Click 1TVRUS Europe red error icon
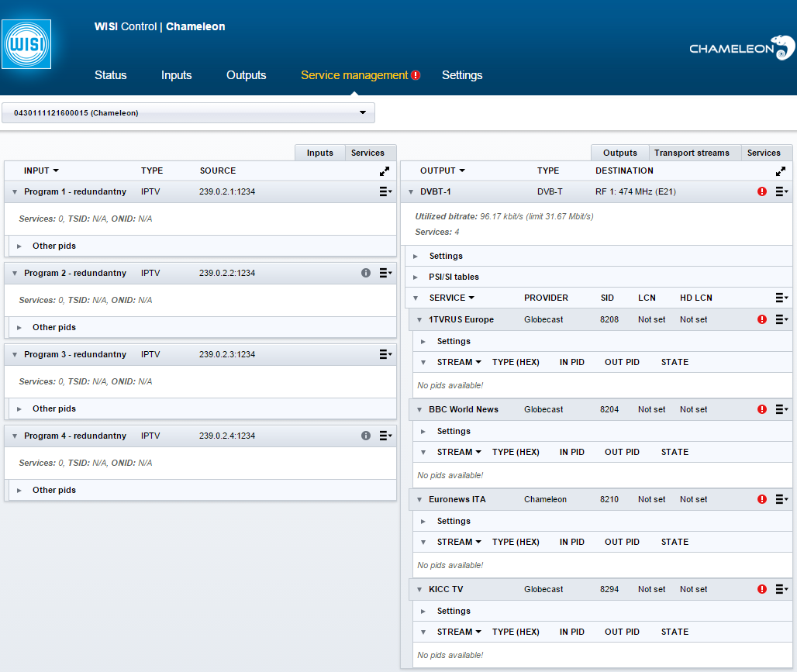 pos(762,319)
